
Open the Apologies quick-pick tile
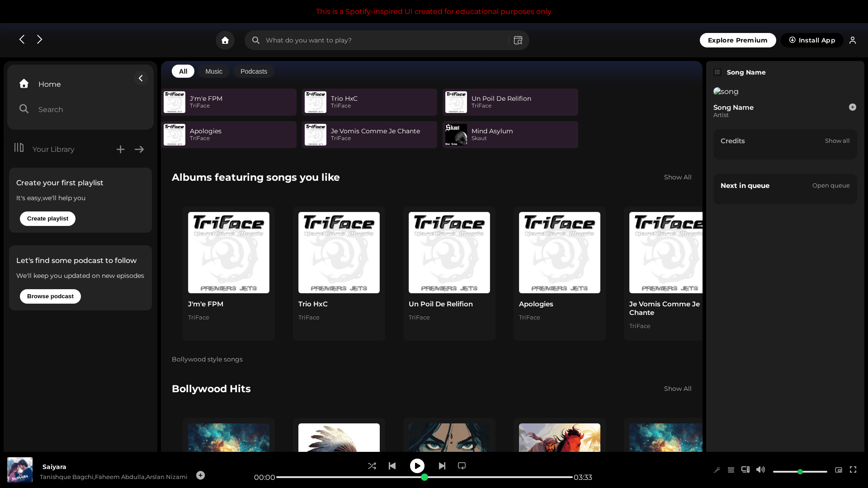(x=229, y=135)
